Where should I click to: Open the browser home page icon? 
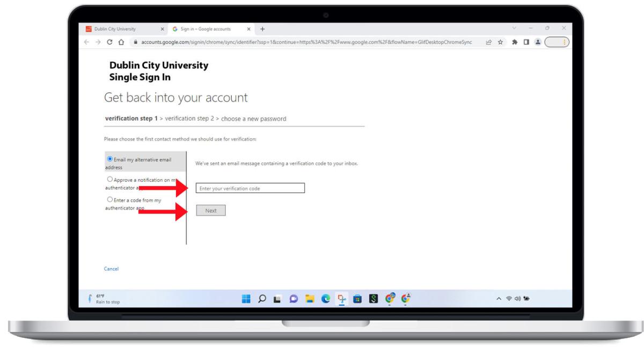click(x=121, y=42)
